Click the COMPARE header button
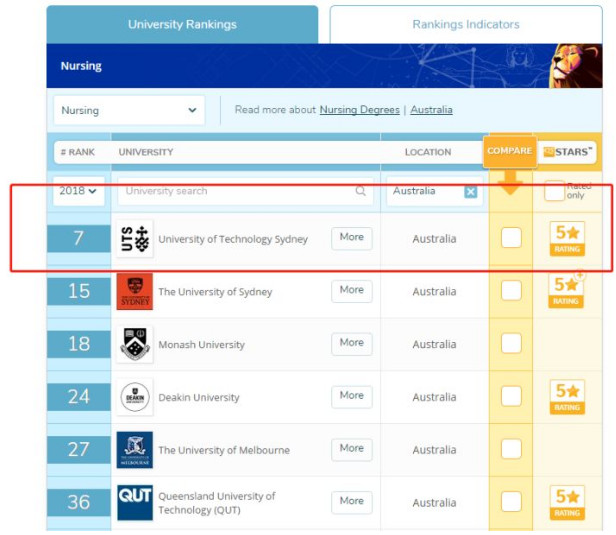The image size is (616, 535). (510, 151)
